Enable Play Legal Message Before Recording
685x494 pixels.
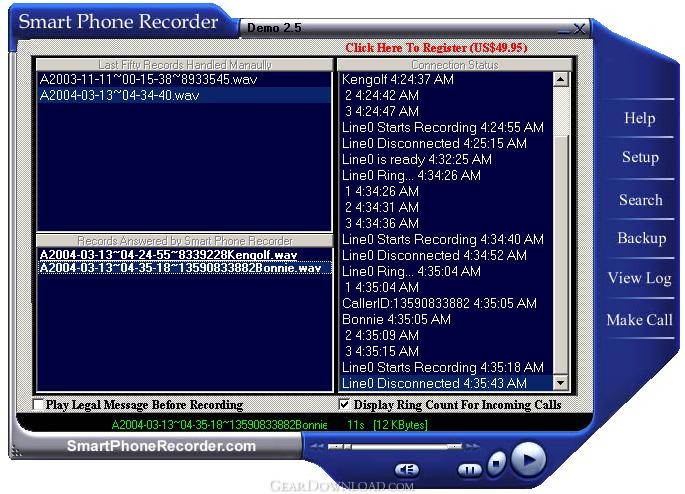(x=39, y=406)
